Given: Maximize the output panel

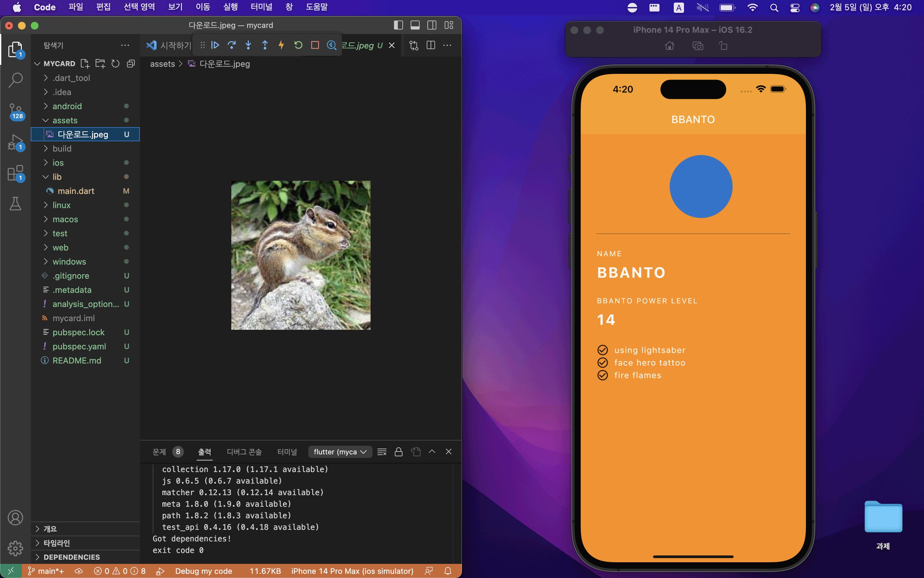Looking at the screenshot, I should pyautogui.click(x=432, y=451).
